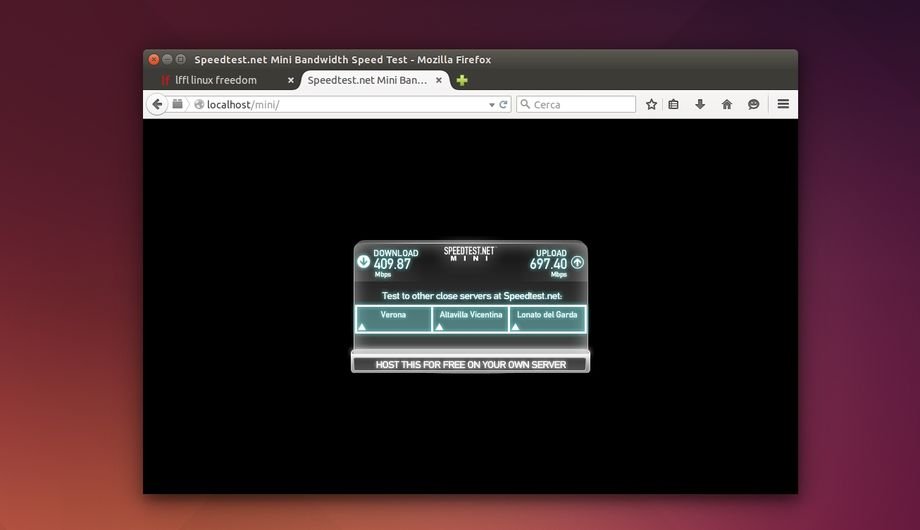Click the upload arrow icon in Speedtest

coord(577,262)
